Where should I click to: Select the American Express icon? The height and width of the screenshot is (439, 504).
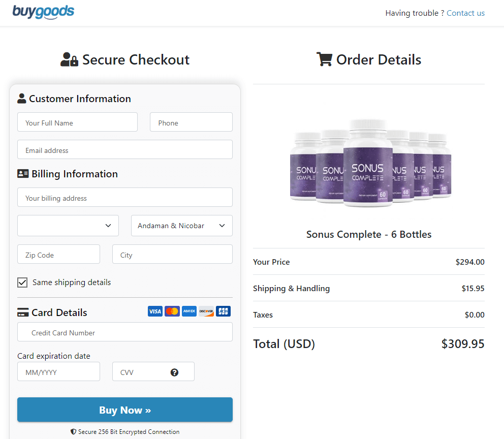pos(189,311)
